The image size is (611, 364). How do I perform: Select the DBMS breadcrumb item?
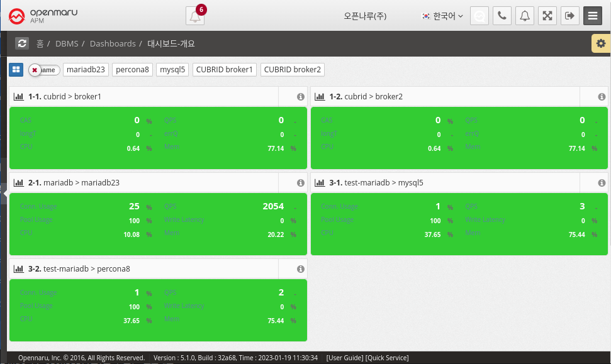67,43
